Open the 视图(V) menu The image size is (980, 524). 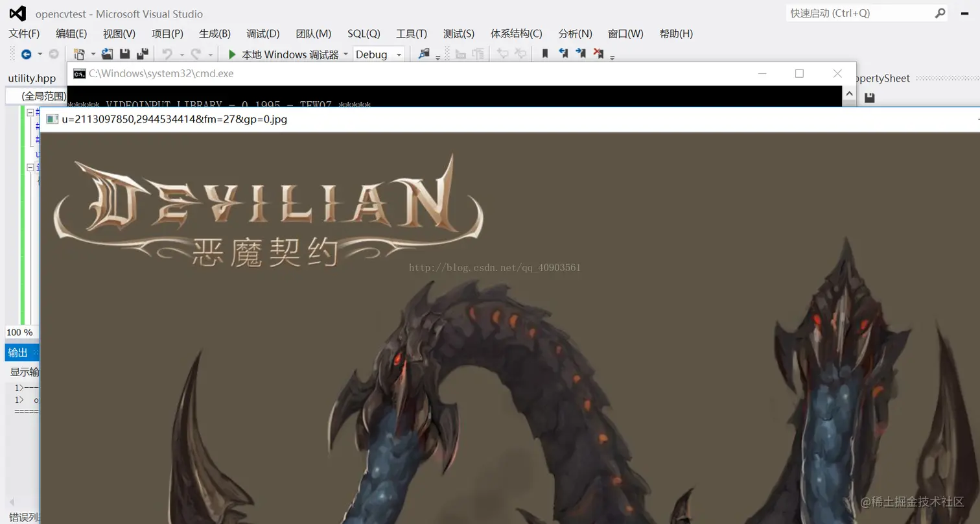(x=119, y=34)
